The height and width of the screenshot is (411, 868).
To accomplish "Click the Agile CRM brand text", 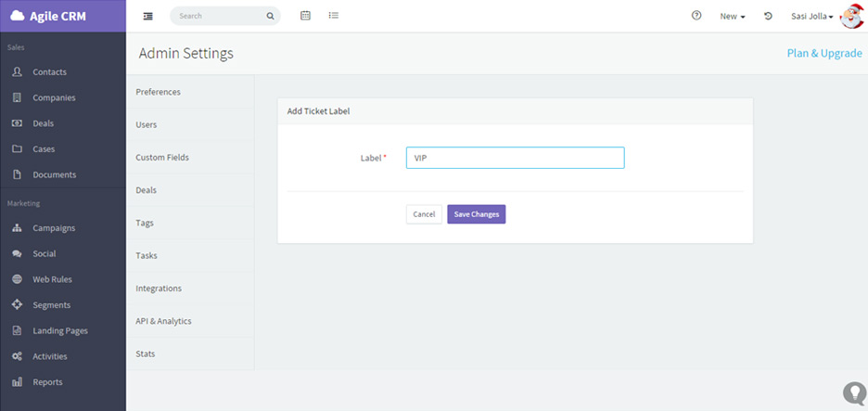I will (x=57, y=16).
